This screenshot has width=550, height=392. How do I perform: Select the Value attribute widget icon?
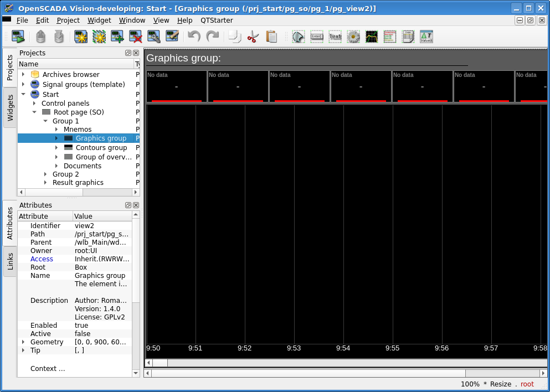click(426, 37)
